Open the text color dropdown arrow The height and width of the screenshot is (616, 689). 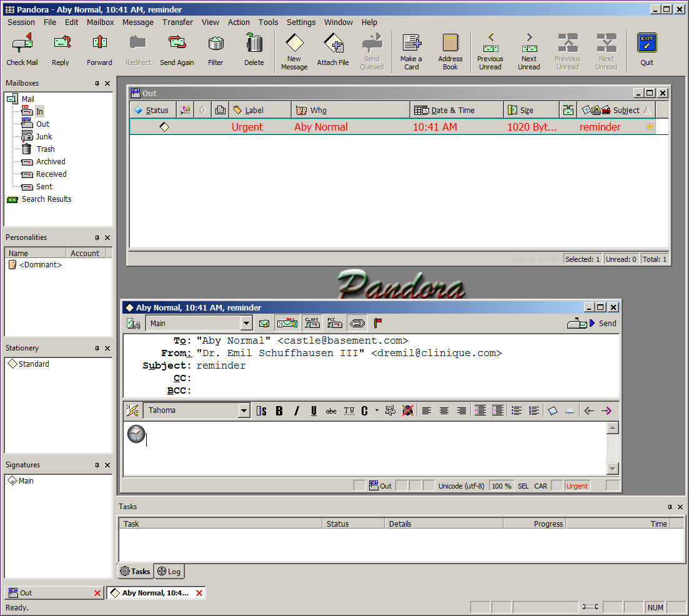(x=377, y=410)
